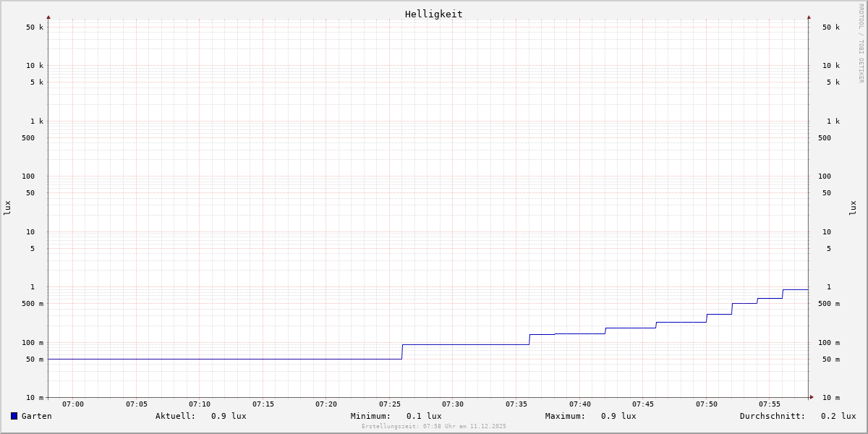Viewport: 868px width, 434px height.
Task: Click the 1 k label on right axis
Action: coord(833,122)
